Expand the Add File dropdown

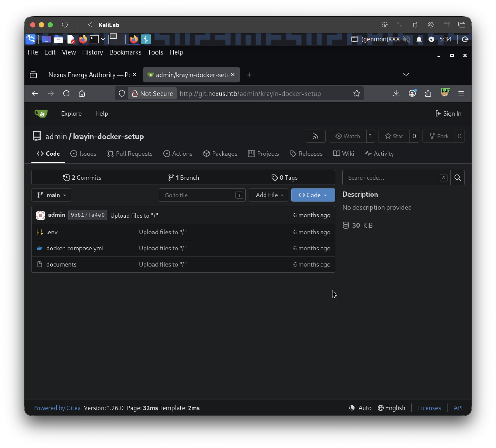[269, 195]
